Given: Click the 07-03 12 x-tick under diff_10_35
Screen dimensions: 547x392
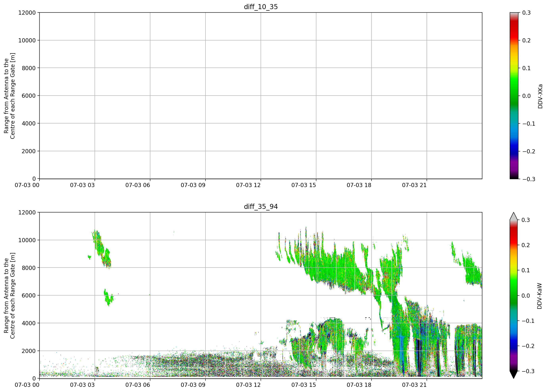Looking at the screenshot, I should (x=249, y=185).
